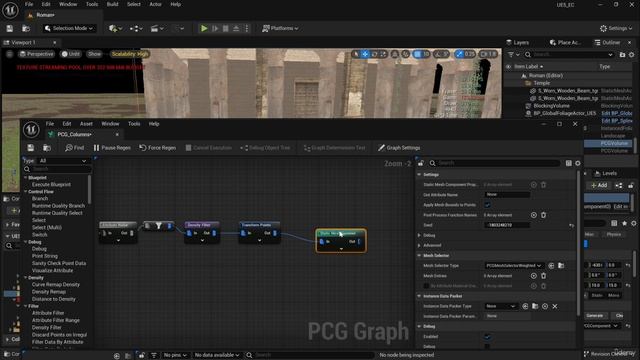
Task: Switch to the Outliner tab
Action: (x=607, y=42)
